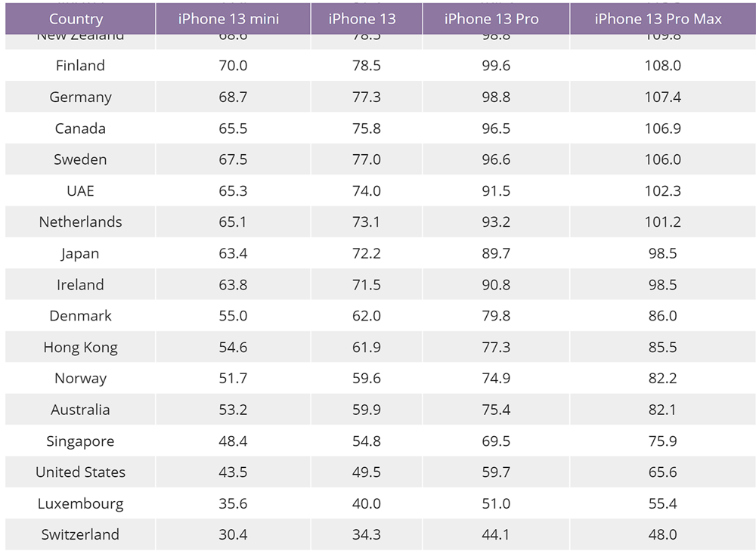Image resolution: width=756 pixels, height=551 pixels.
Task: Select the Germany row label
Action: coord(80,97)
